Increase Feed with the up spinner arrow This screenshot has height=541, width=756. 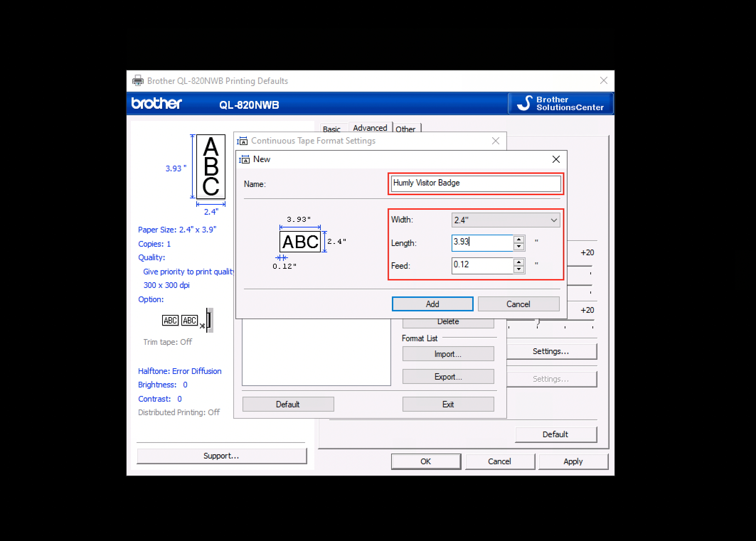click(x=519, y=262)
